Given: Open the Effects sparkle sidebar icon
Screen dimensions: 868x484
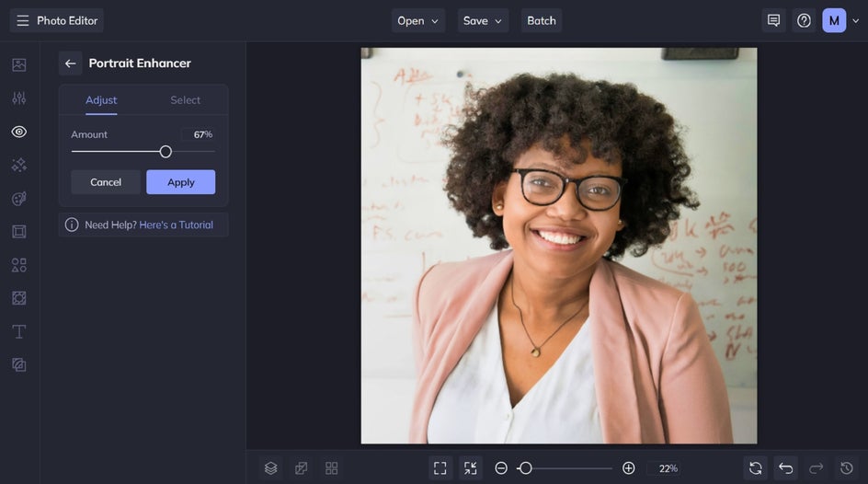Looking at the screenshot, I should click(18, 165).
